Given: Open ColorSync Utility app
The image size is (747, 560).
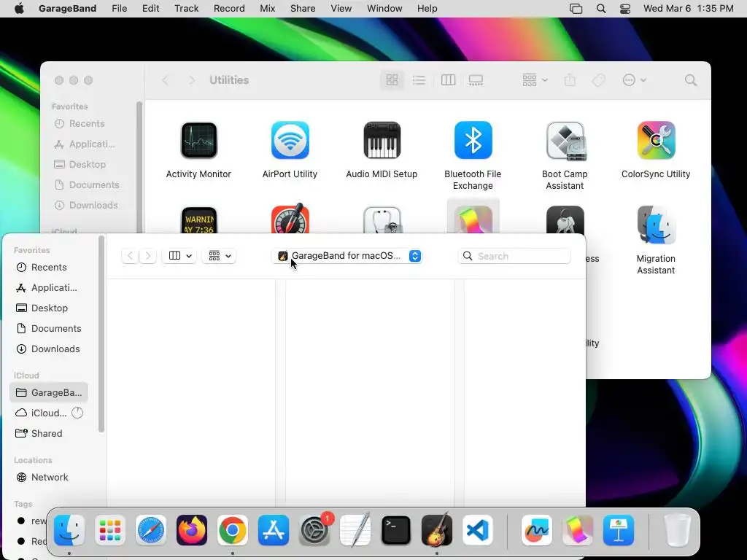Looking at the screenshot, I should pos(656,141).
